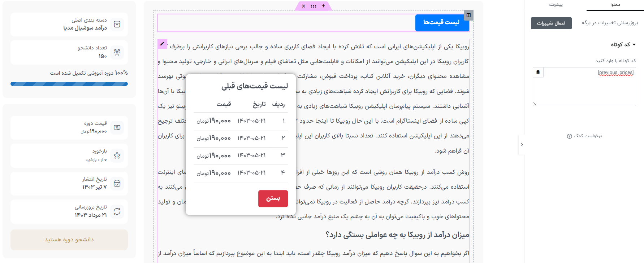Click the تاریخ column header
The image size is (644, 263).
259,104
